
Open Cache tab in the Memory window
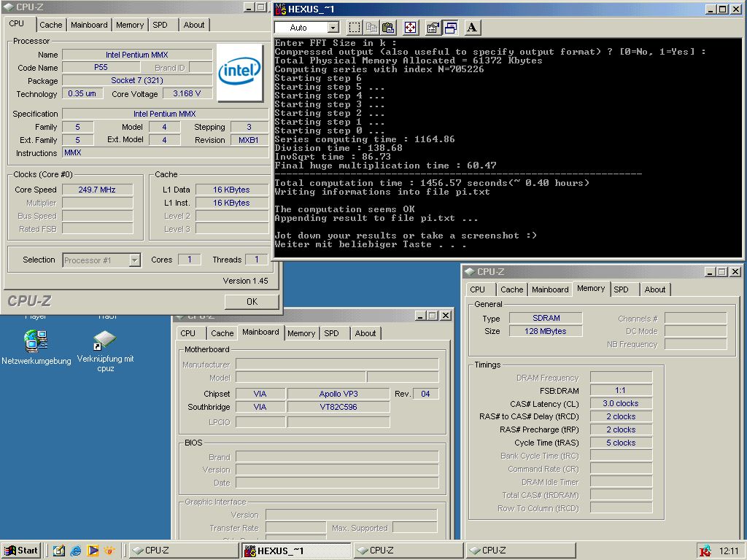511,289
